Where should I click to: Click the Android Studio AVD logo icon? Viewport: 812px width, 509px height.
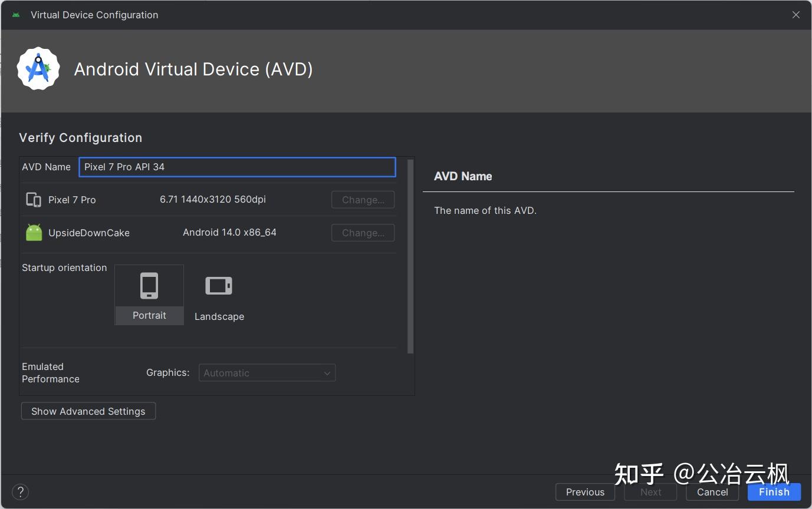(x=38, y=69)
